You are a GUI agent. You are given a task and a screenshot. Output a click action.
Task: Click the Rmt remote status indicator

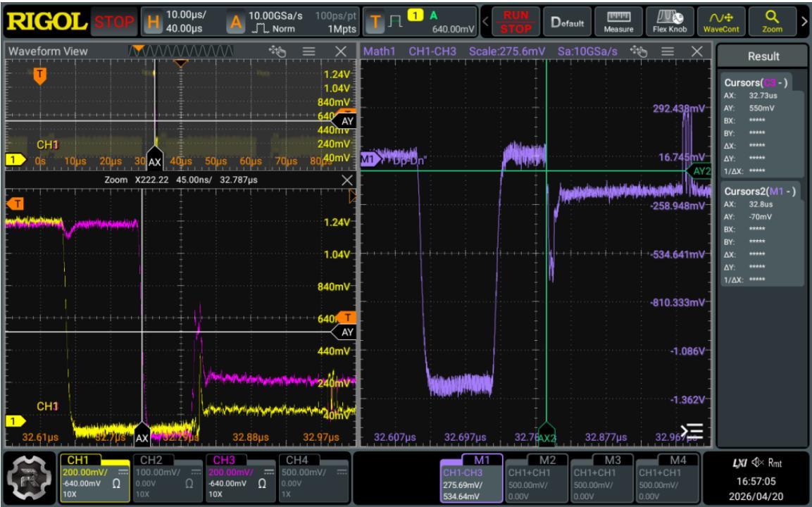(x=775, y=463)
